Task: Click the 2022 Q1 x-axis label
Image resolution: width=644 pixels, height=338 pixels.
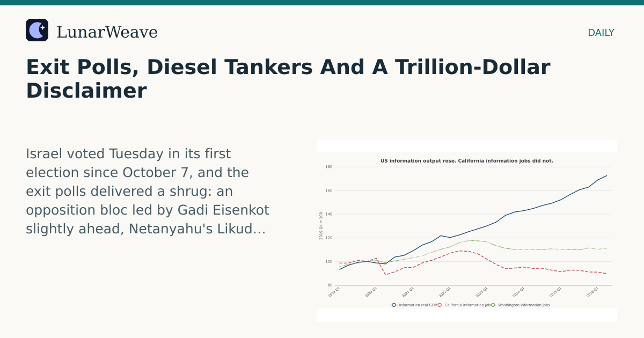Action: pos(444,292)
